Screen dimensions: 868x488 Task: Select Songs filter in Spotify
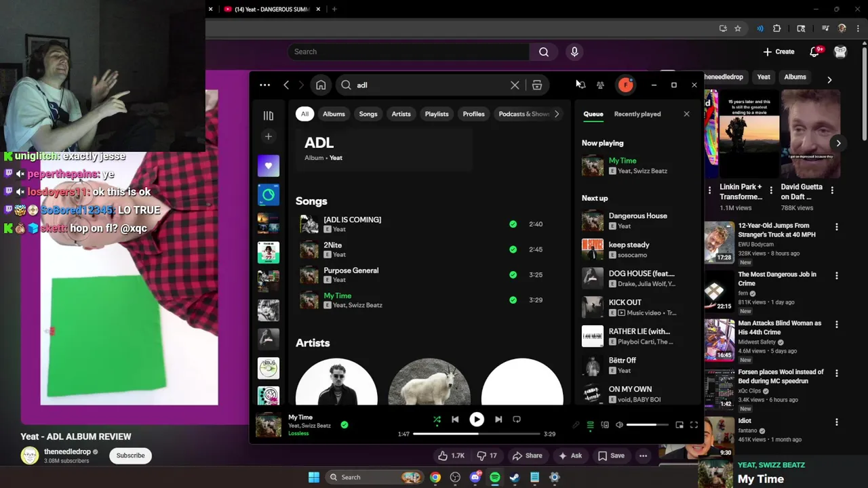[368, 114]
